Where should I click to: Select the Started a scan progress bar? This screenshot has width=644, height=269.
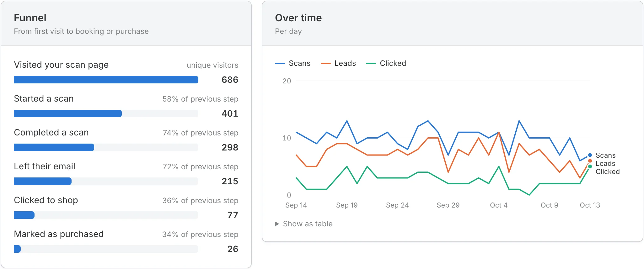[106, 113]
